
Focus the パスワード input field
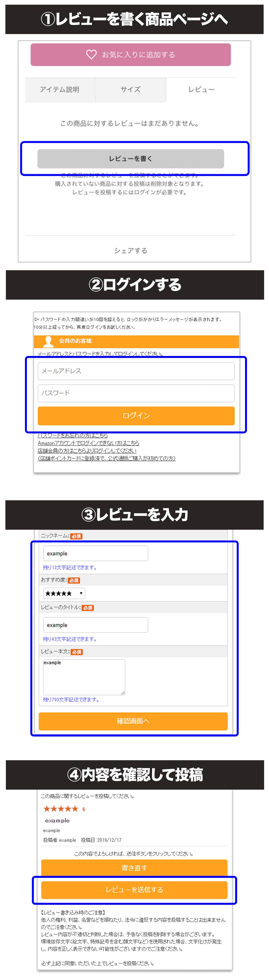pyautogui.click(x=136, y=393)
